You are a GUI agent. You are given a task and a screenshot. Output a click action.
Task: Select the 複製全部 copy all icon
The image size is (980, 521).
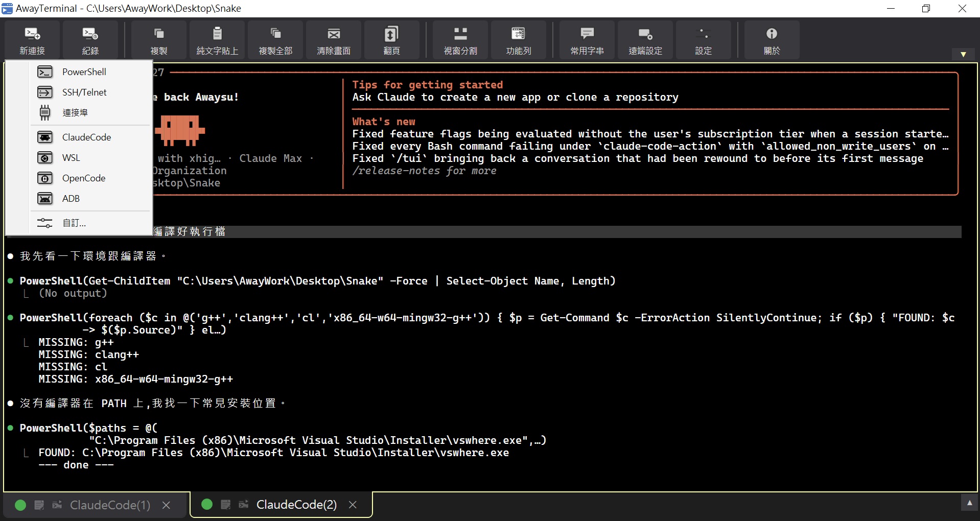click(x=275, y=40)
